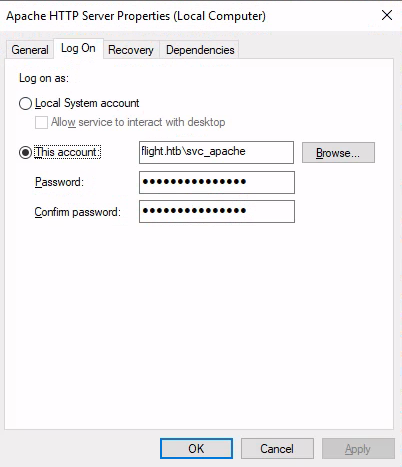Screen dimensions: 402x467
Task: Dismiss the dialog with Cancel
Action: [277, 449]
